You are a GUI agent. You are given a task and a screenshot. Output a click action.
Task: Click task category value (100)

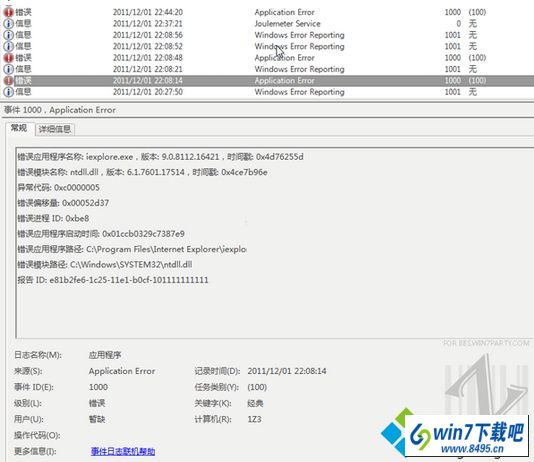coord(257,387)
